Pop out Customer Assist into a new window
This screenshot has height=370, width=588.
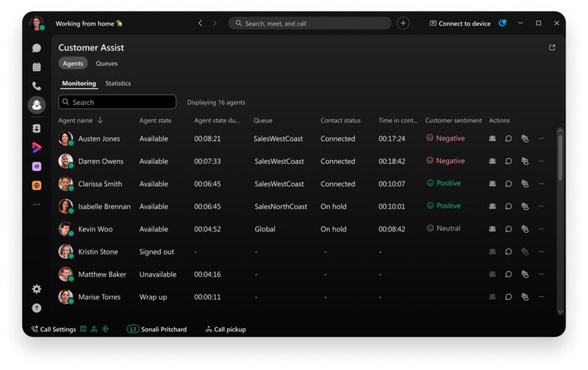tap(552, 48)
